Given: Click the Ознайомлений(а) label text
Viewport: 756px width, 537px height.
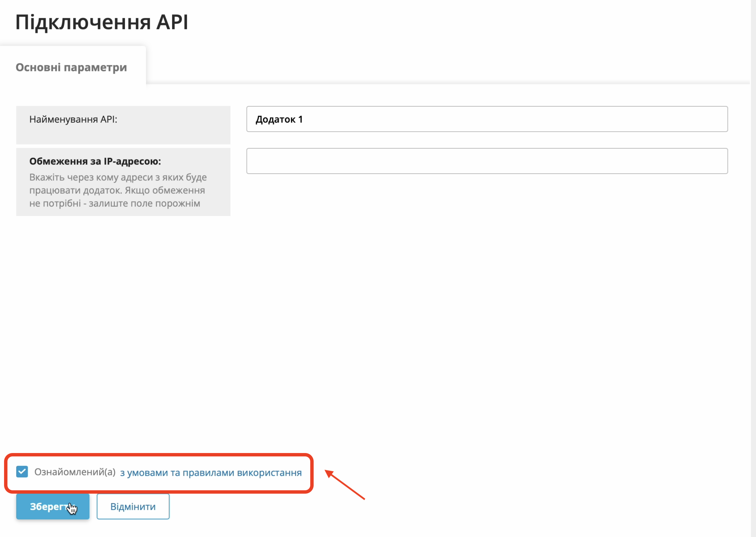Looking at the screenshot, I should (75, 472).
